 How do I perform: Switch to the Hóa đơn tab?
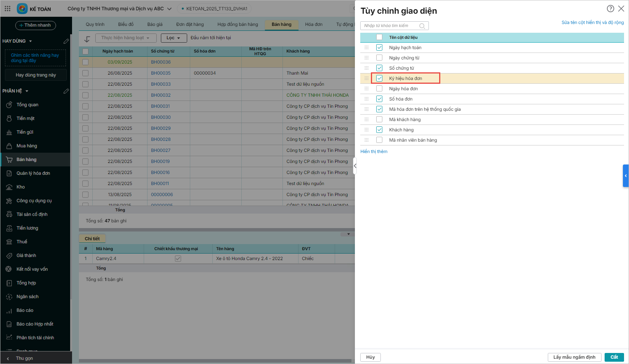click(313, 24)
